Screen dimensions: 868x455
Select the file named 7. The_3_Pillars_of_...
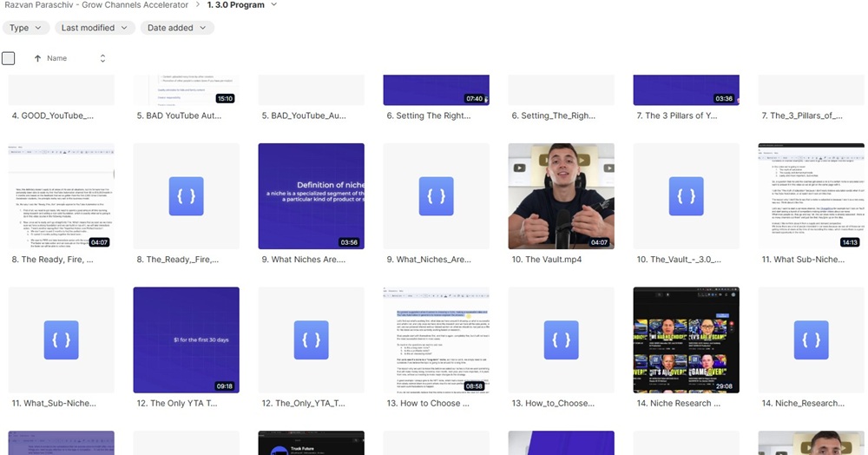click(x=801, y=115)
